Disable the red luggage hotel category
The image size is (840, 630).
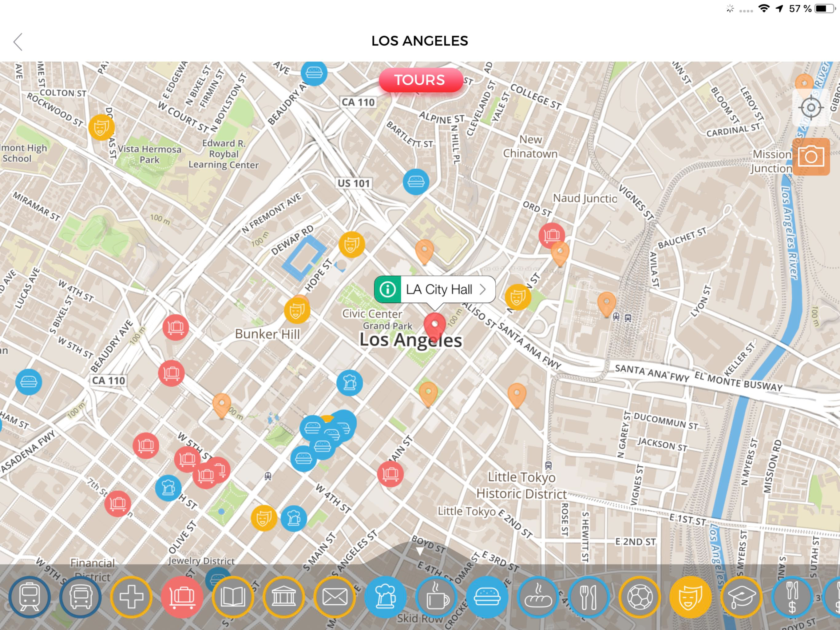[x=182, y=597]
